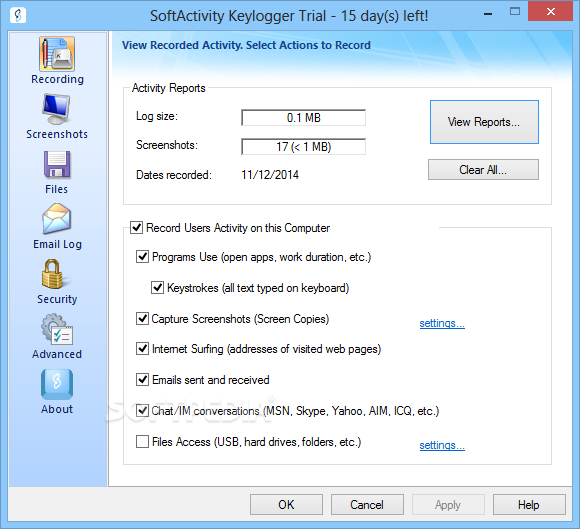
Task: Click the Apply button
Action: 448,505
